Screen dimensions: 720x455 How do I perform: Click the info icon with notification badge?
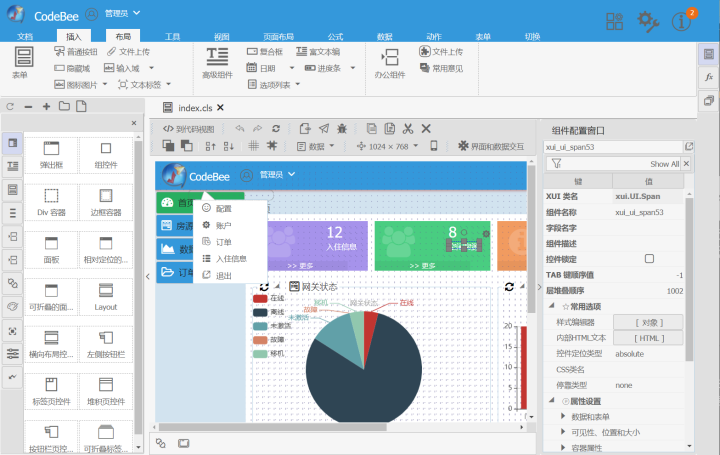click(682, 21)
